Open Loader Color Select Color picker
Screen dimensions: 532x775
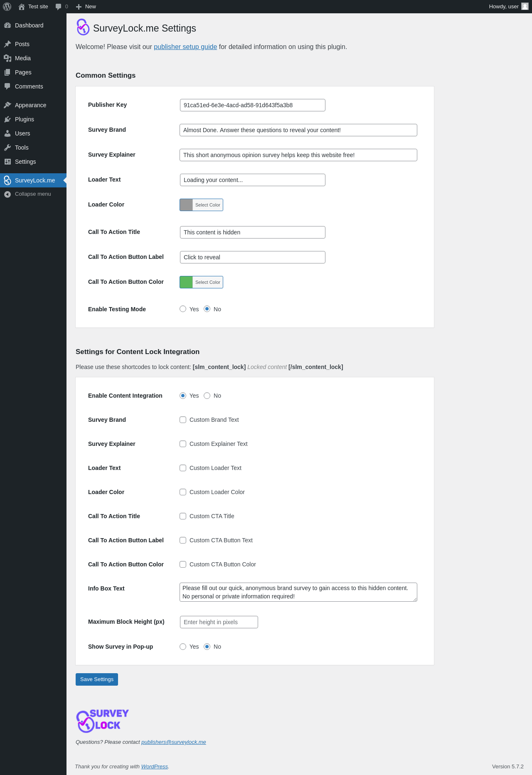click(x=207, y=205)
